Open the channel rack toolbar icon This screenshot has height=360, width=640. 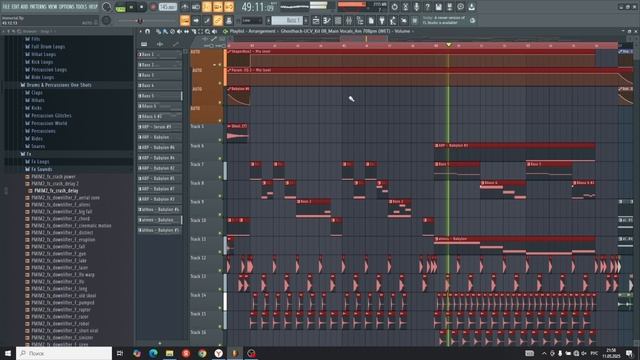click(338, 20)
